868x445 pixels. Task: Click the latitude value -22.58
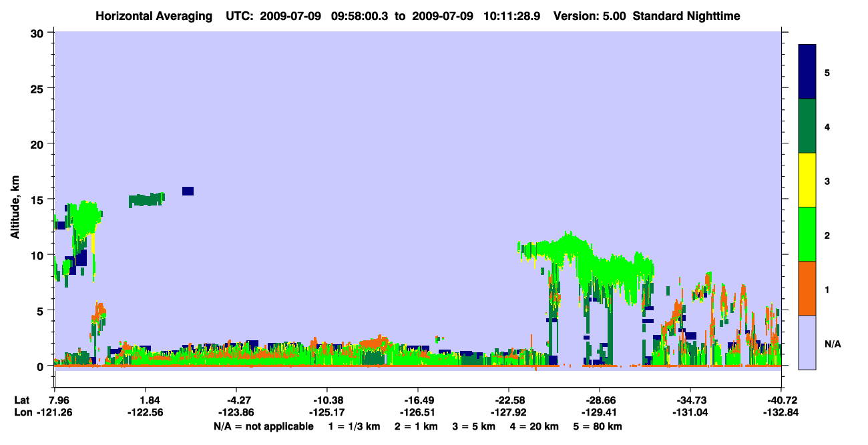pyautogui.click(x=509, y=400)
